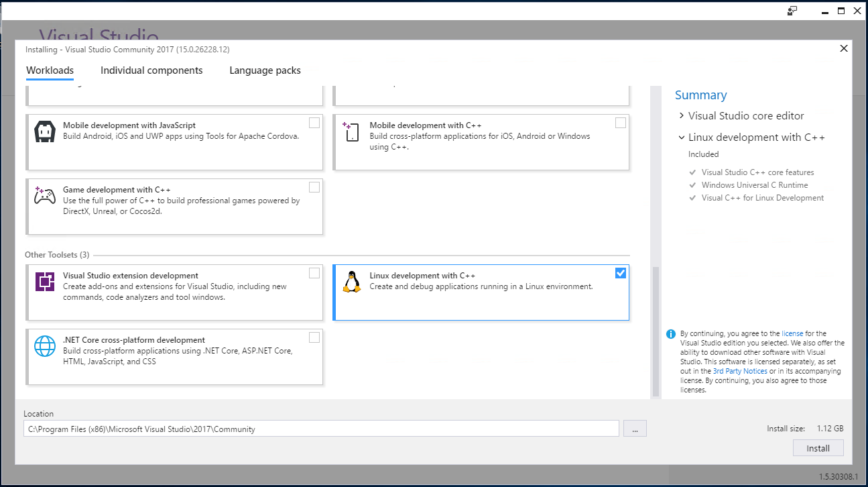Viewport: 868px width, 487px height.
Task: Click the Mobile development with JavaScript Cordova icon
Action: [45, 131]
